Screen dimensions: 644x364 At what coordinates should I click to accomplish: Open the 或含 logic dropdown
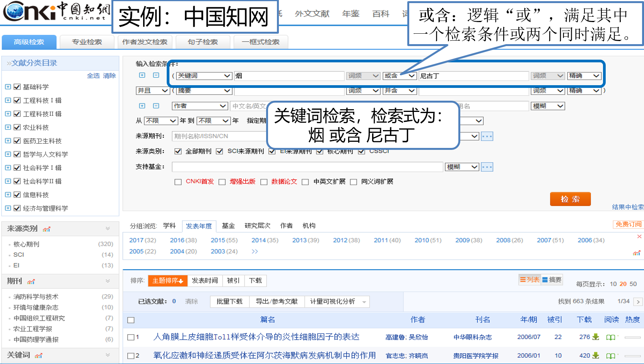(x=400, y=76)
